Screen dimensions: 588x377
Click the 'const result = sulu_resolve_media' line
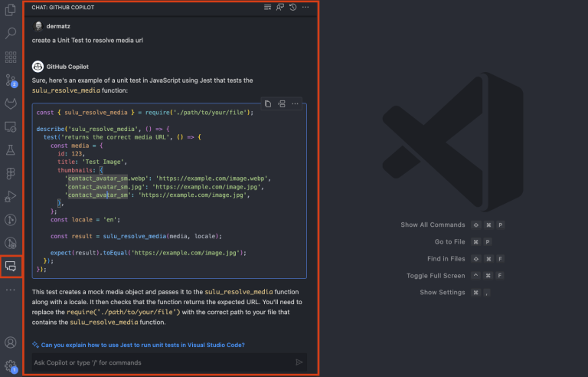point(136,236)
